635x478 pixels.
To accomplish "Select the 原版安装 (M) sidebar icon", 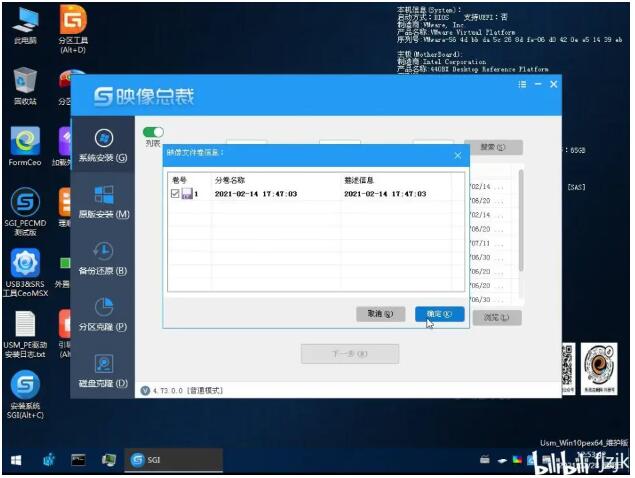I will click(x=103, y=201).
